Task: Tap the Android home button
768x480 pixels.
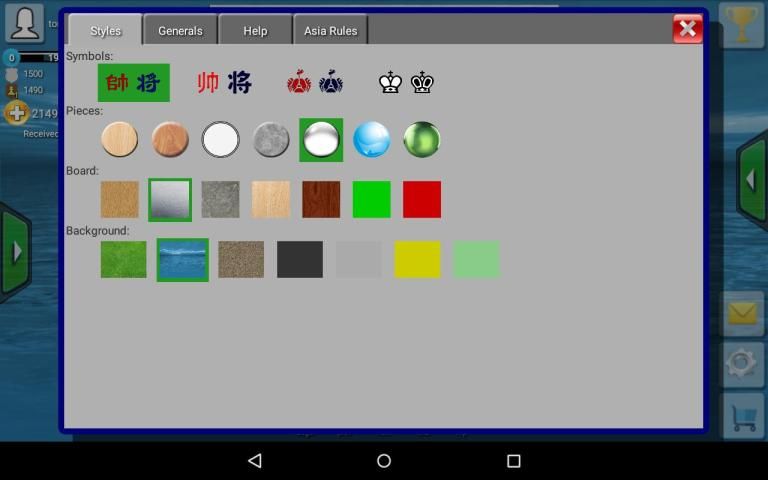Action: [384, 461]
